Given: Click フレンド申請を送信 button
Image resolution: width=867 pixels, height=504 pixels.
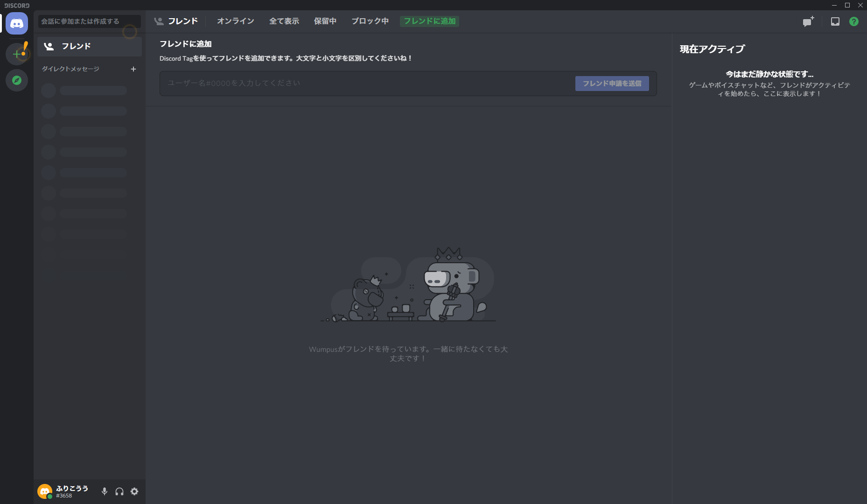Looking at the screenshot, I should pos(612,84).
